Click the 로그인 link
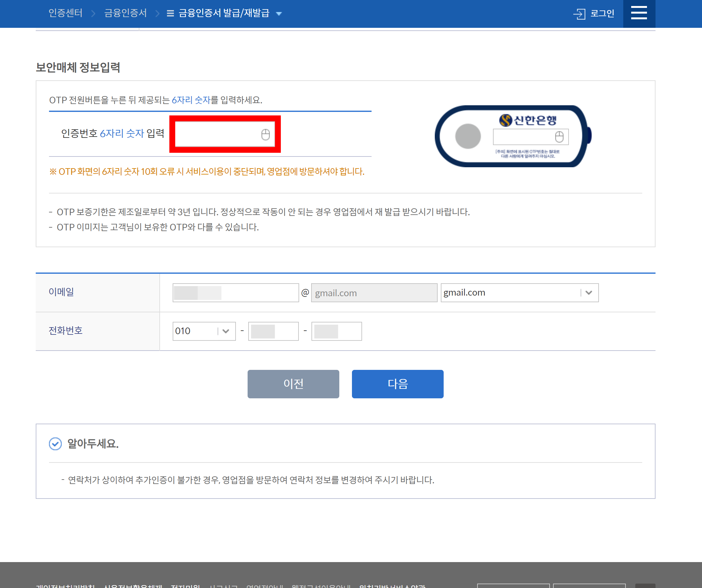702x588 pixels. click(602, 13)
